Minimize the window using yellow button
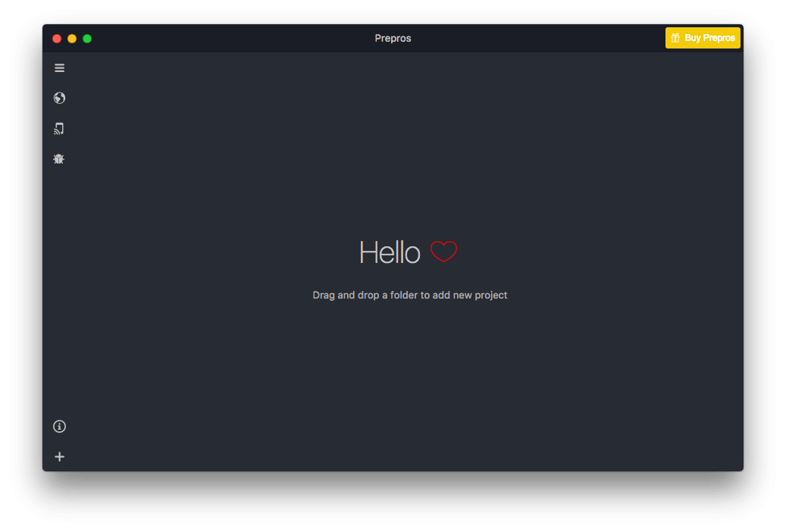 [72, 39]
